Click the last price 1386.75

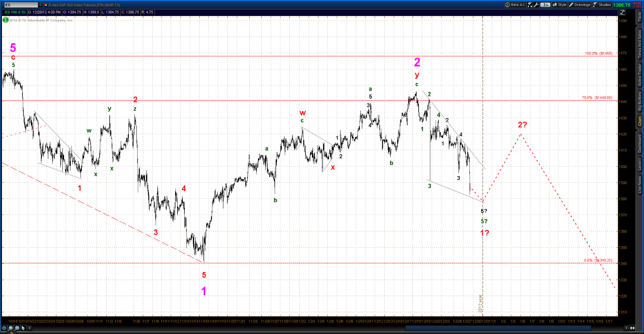pos(621,5)
